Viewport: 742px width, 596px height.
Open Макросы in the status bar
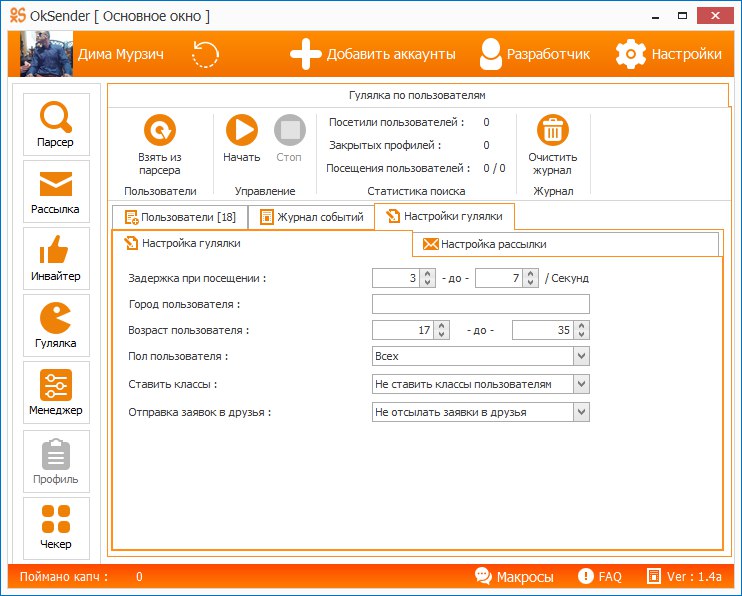point(514,577)
